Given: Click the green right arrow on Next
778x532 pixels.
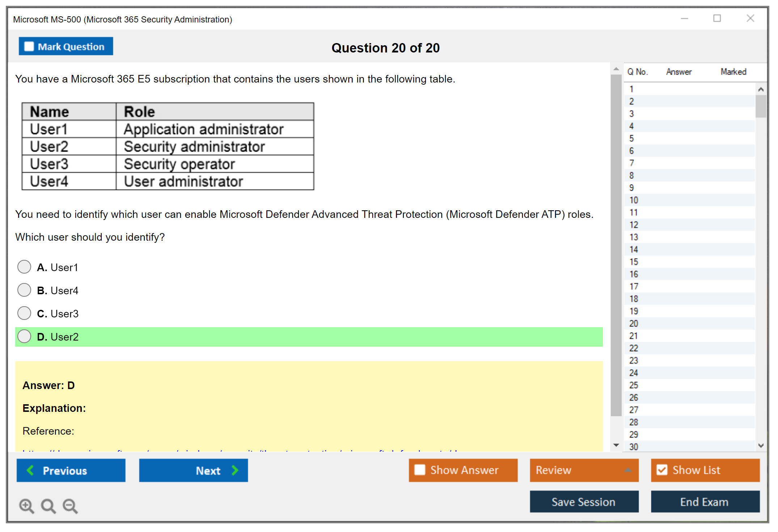Looking at the screenshot, I should (235, 470).
